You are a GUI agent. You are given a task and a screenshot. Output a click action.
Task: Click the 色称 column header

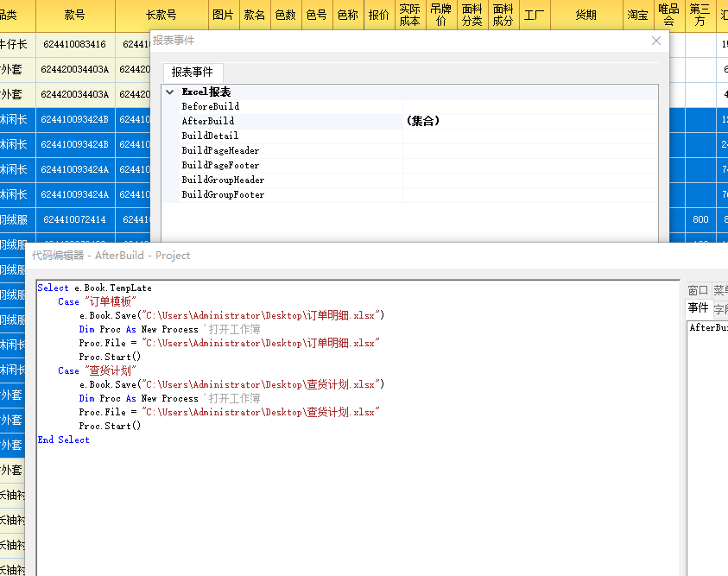coord(348,16)
